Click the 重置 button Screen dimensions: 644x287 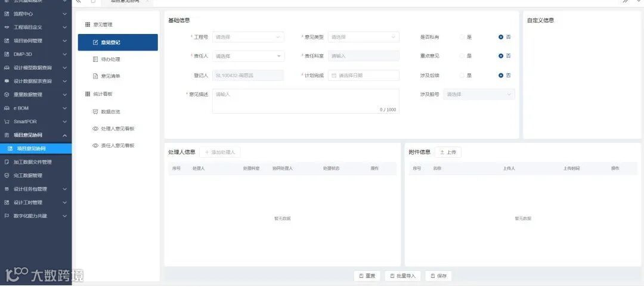367,276
